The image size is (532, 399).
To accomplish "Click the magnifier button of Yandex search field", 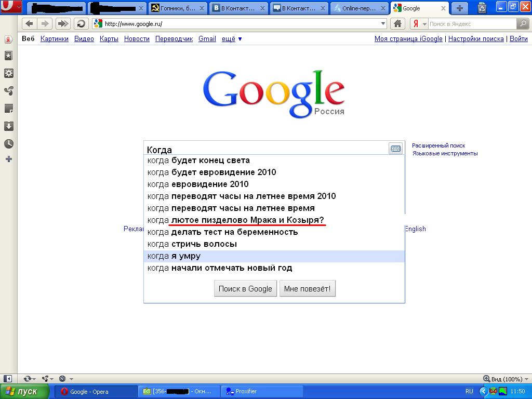I will click(x=523, y=24).
